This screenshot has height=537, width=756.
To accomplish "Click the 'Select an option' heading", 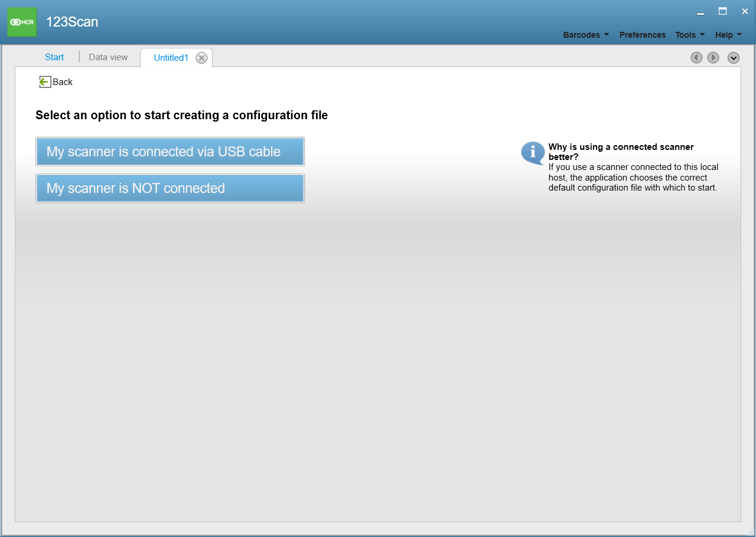I will (181, 115).
